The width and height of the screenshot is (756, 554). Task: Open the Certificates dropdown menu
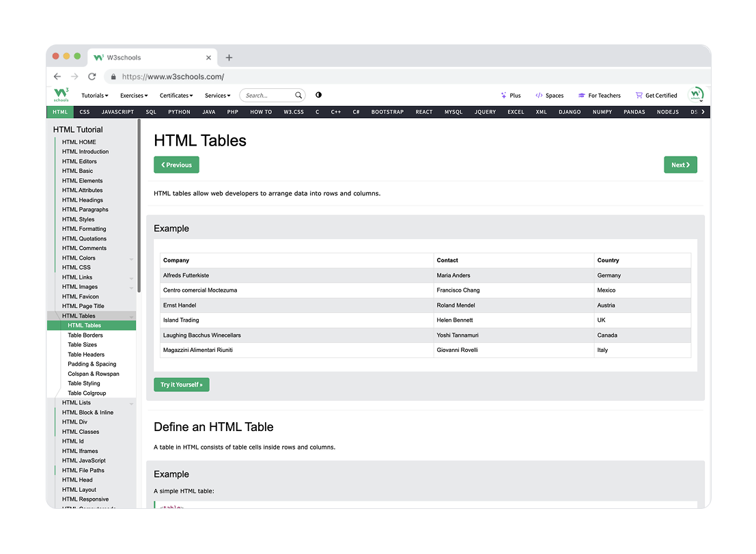click(176, 96)
